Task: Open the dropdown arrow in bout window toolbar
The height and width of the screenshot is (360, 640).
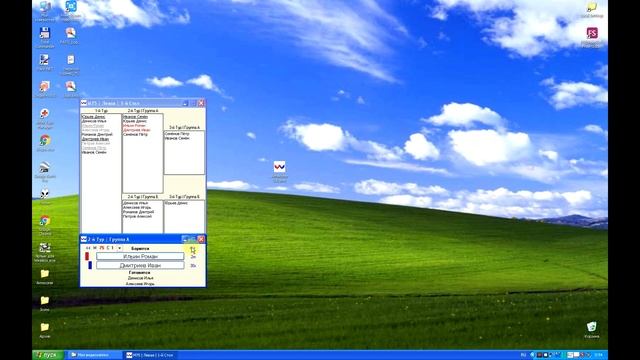Action: 119,248
